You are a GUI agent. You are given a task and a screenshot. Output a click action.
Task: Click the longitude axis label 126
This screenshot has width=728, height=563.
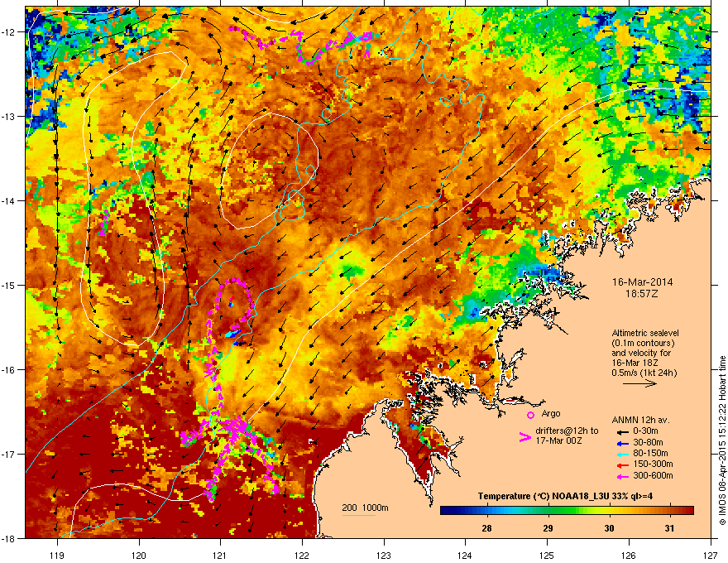coord(629,555)
